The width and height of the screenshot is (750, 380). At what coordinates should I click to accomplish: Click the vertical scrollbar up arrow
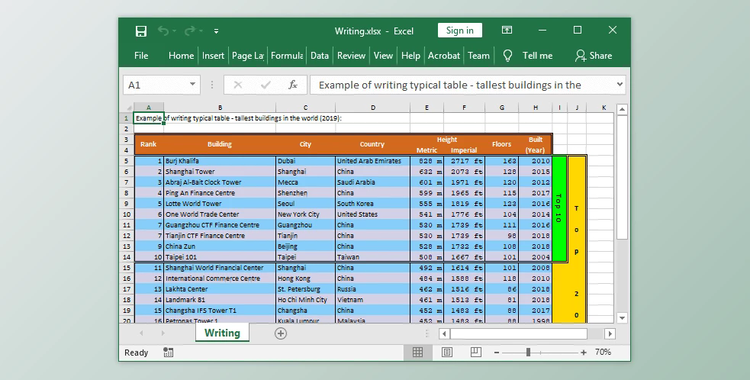[x=622, y=110]
